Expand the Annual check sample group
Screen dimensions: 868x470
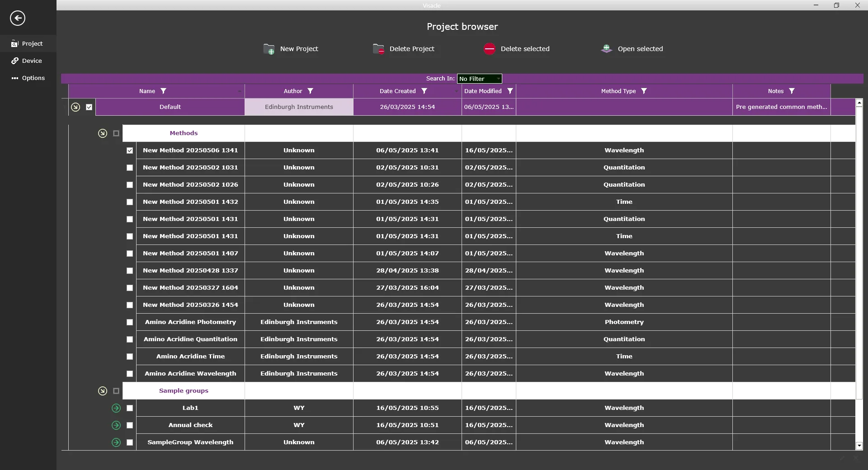tap(116, 425)
